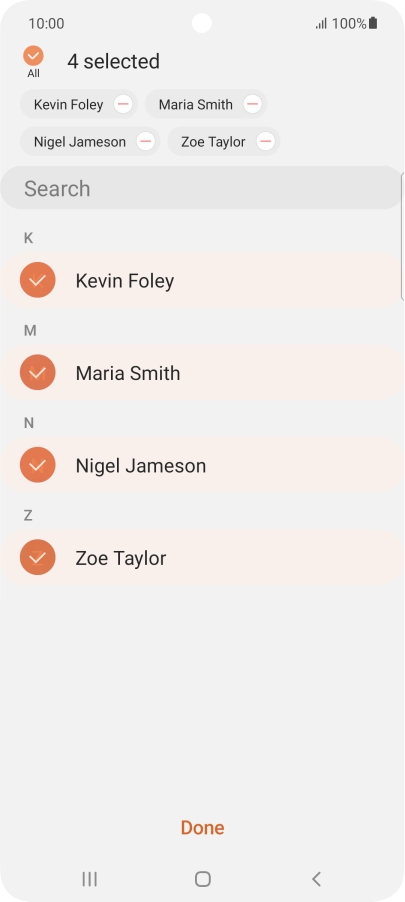This screenshot has height=902, width=405.
Task: Tap the Search contacts field
Action: tap(201, 188)
